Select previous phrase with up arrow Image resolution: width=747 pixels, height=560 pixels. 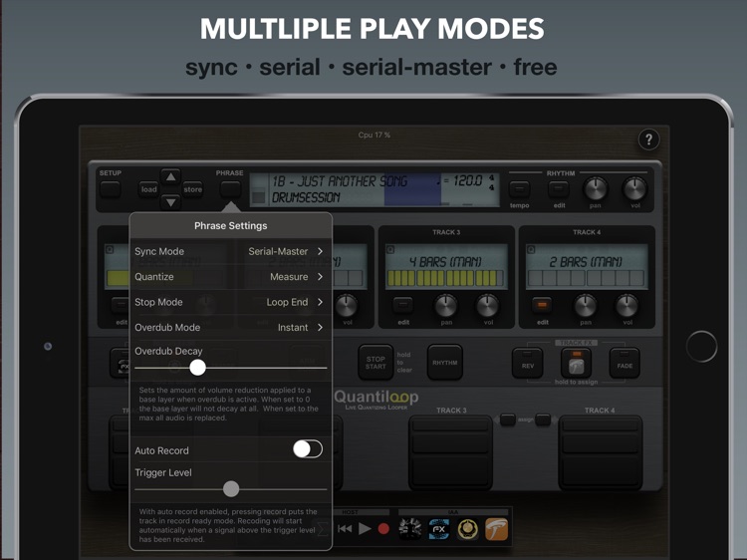(x=170, y=176)
